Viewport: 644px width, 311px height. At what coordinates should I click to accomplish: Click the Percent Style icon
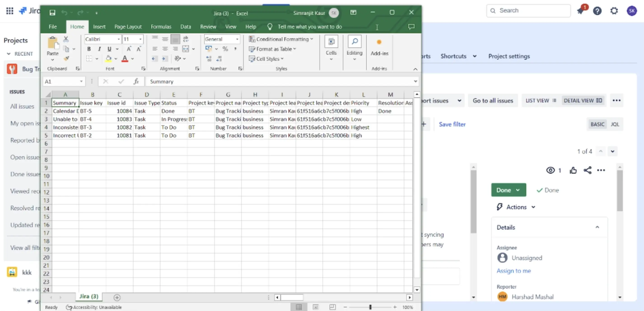click(225, 49)
